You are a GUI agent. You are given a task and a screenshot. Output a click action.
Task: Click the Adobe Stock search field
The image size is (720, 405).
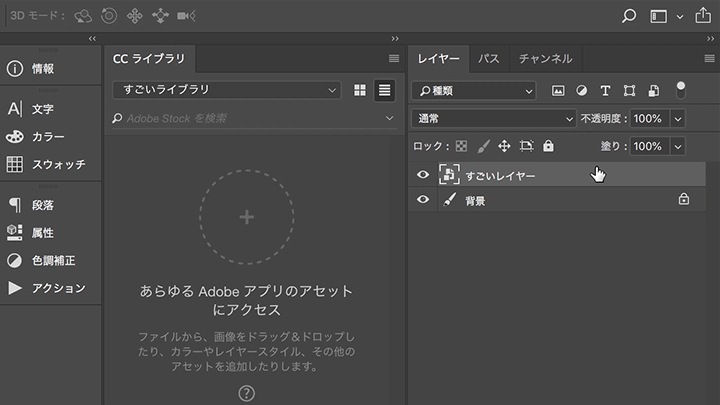click(x=250, y=118)
